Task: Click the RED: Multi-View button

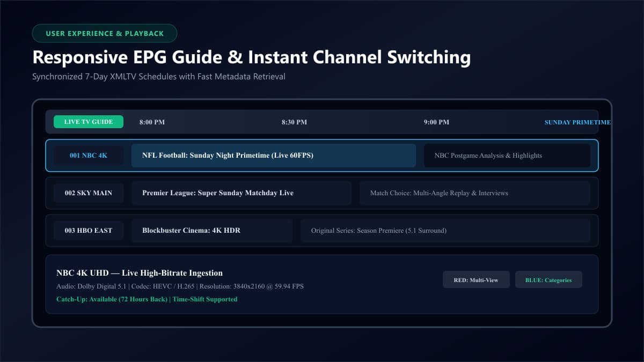Action: click(x=476, y=280)
